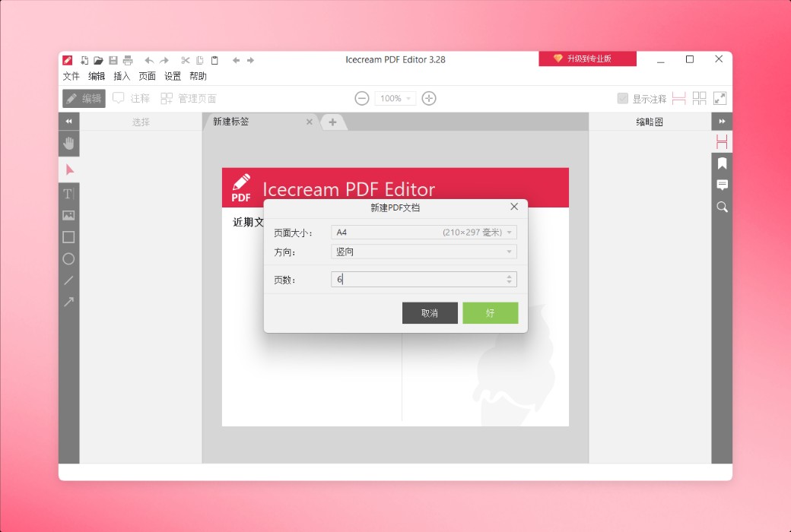Confirm with the 好 button

490,312
